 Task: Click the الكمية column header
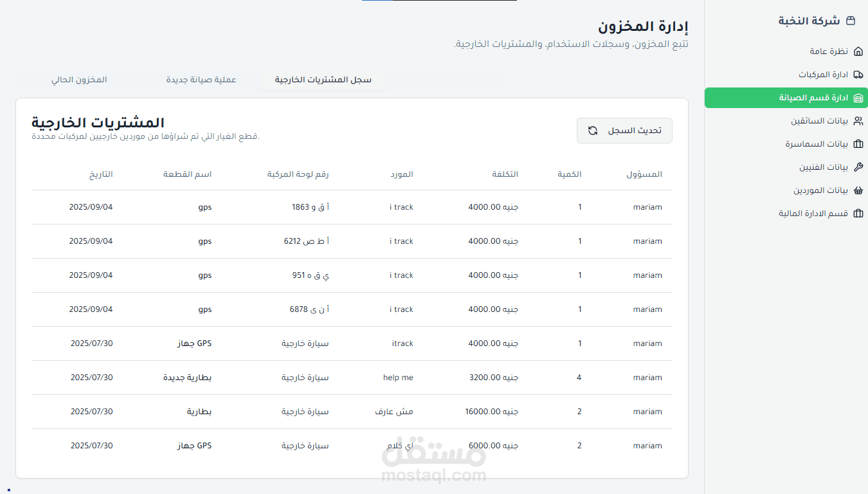[570, 174]
